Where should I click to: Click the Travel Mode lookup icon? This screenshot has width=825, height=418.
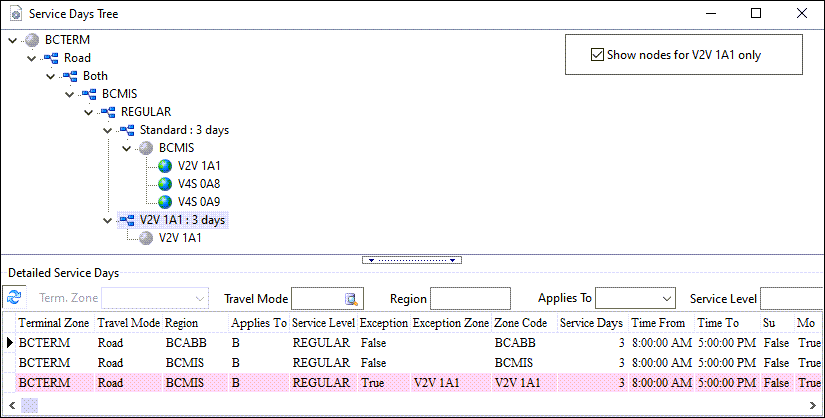click(x=351, y=298)
